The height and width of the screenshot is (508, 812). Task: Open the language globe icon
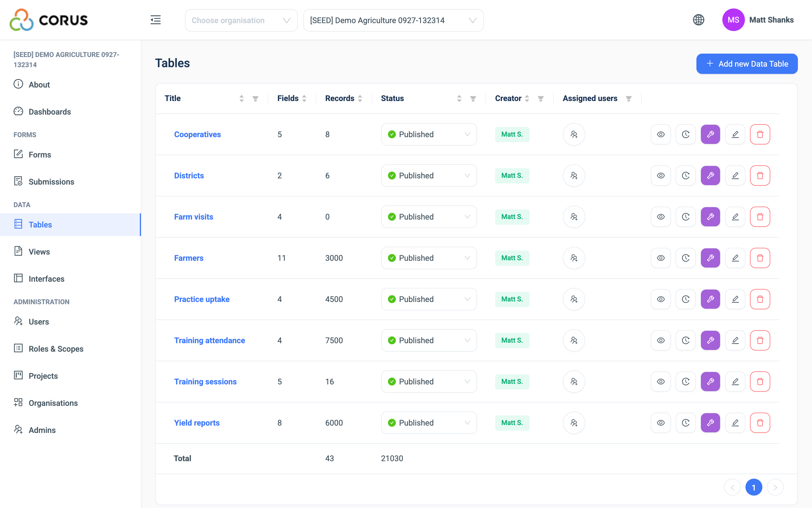pos(698,20)
